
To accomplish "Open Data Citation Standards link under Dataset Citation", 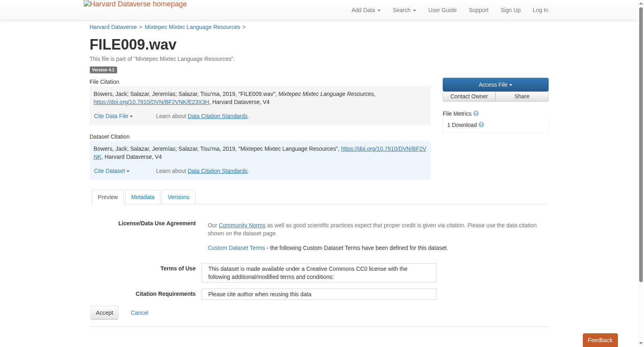I will click(x=217, y=171).
